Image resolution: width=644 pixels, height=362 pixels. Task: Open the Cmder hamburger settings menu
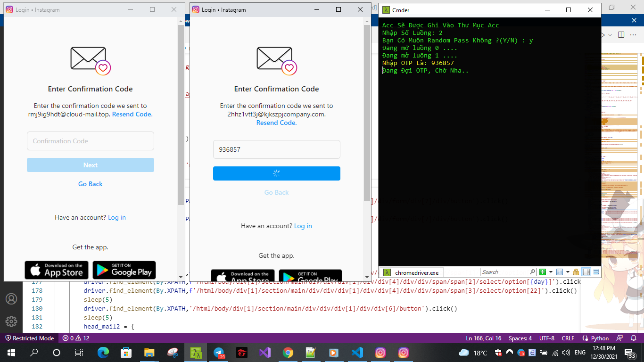tap(596, 272)
